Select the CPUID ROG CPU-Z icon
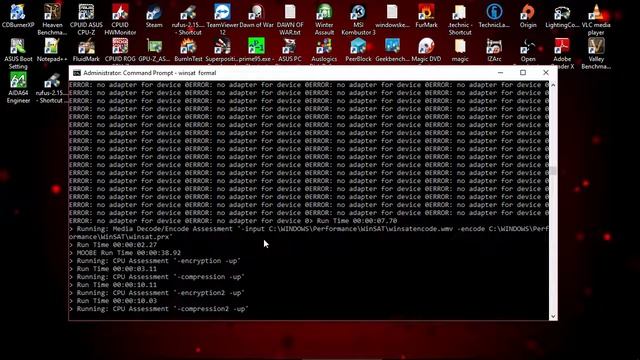Image resolution: width=640 pixels, height=360 pixels. (120, 51)
